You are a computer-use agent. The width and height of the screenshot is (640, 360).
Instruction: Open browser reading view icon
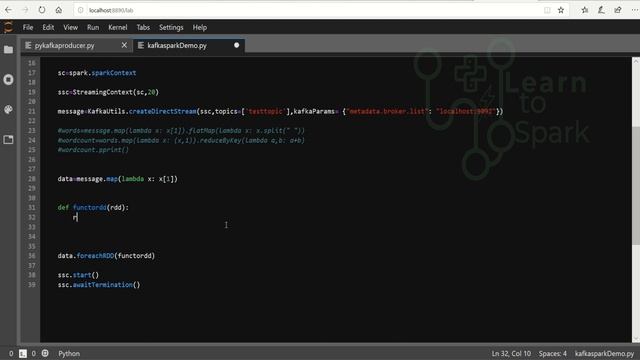[547, 10]
